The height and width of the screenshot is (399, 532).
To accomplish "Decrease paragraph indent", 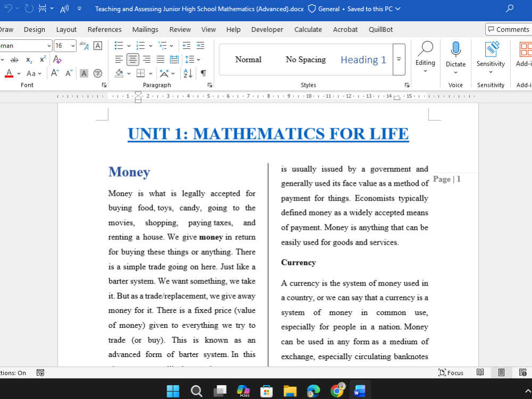I will (186, 45).
